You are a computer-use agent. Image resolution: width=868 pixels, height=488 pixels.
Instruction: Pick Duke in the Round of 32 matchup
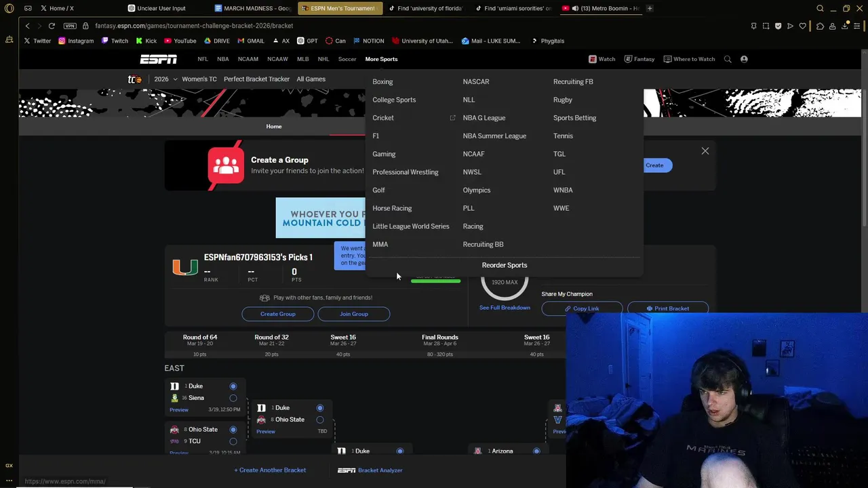[320, 408]
